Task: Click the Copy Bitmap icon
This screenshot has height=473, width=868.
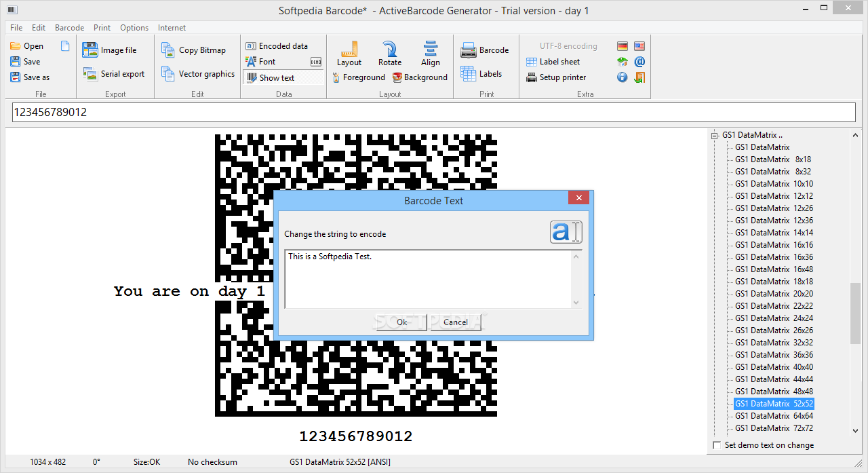Action: (167, 50)
